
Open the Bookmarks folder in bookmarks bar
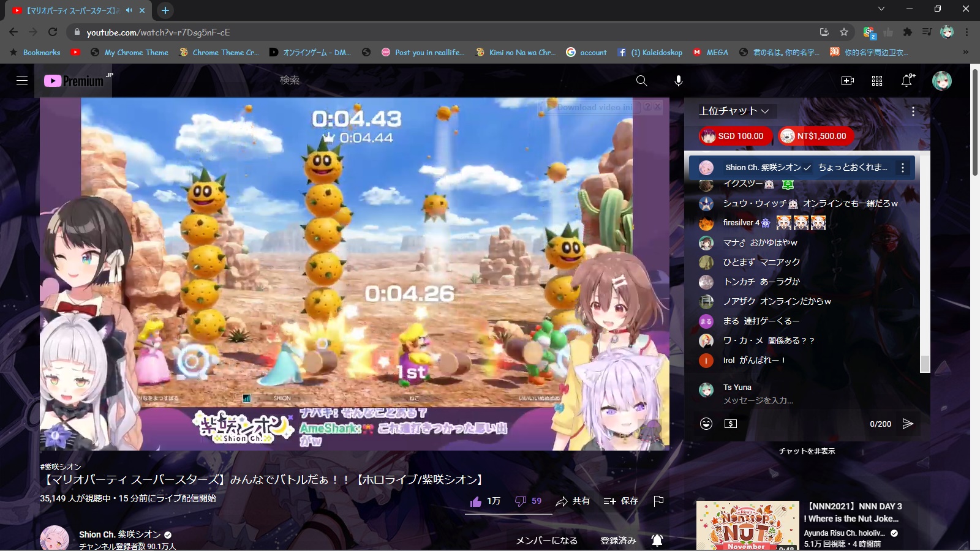point(35,53)
